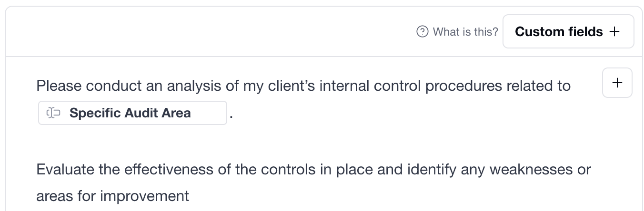Screen dimensions: 644x211
Task: Click the question mark help icon
Action: click(422, 31)
